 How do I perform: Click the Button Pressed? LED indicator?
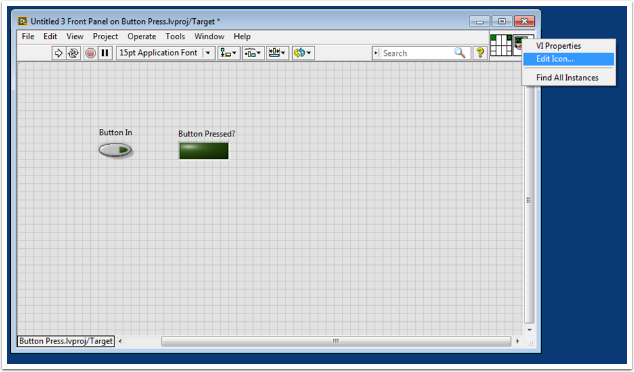pyautogui.click(x=204, y=150)
